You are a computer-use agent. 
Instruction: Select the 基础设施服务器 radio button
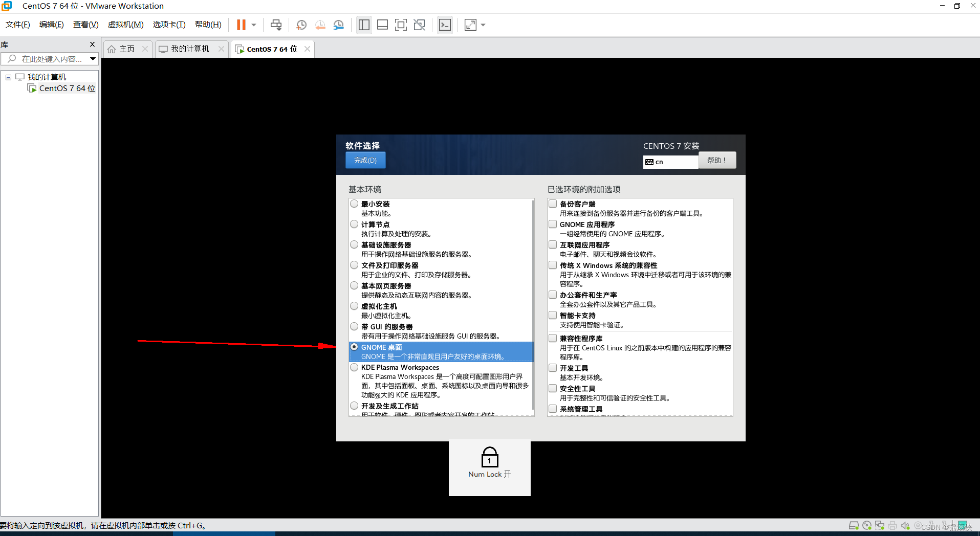pos(354,244)
